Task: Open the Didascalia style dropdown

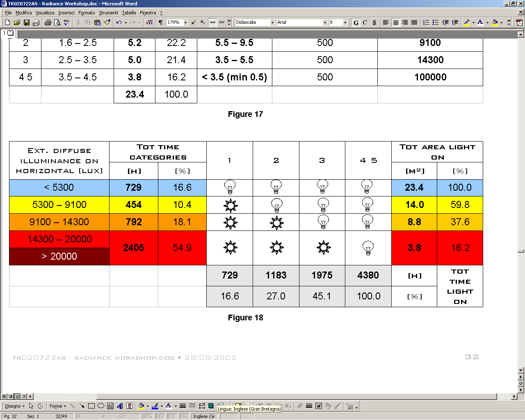Action: tap(272, 23)
